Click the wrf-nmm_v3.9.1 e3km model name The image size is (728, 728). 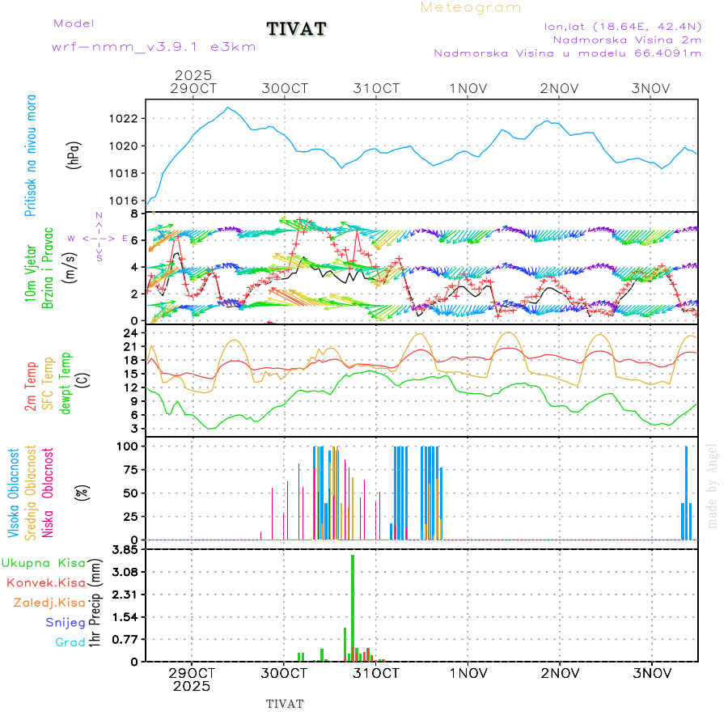pyautogui.click(x=154, y=47)
